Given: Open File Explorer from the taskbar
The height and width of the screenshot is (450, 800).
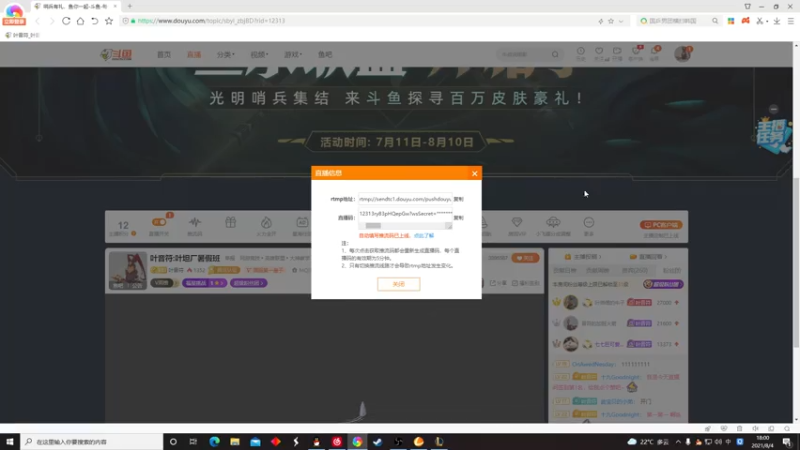Looking at the screenshot, I should pyautogui.click(x=235, y=442).
